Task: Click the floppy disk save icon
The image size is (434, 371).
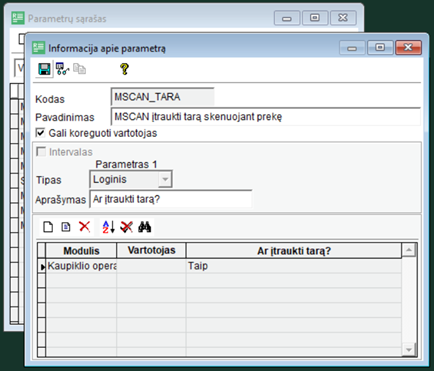Action: coord(44,69)
